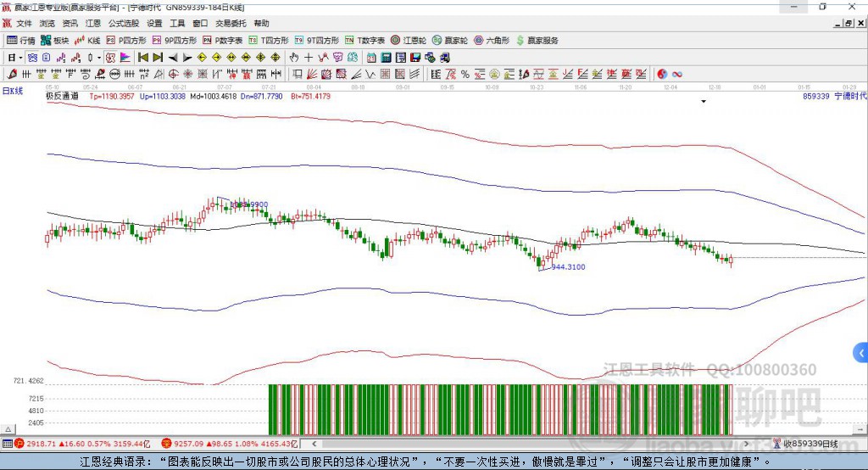Open the P四方形 square tool
The width and height of the screenshot is (868, 470).
[x=126, y=41]
